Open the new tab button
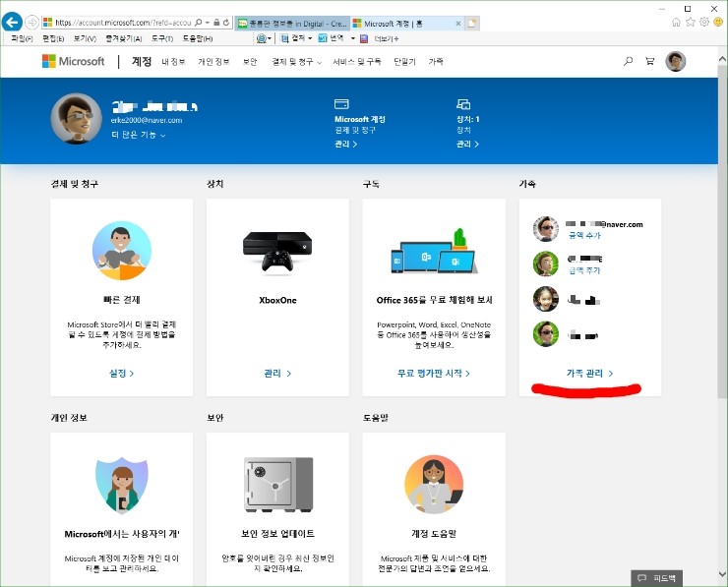728x587 pixels. 471,24
